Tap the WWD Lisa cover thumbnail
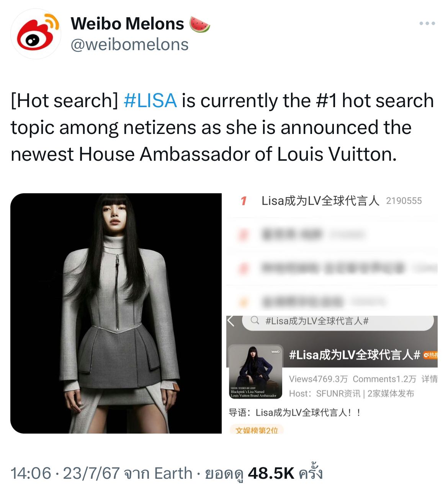 point(255,372)
